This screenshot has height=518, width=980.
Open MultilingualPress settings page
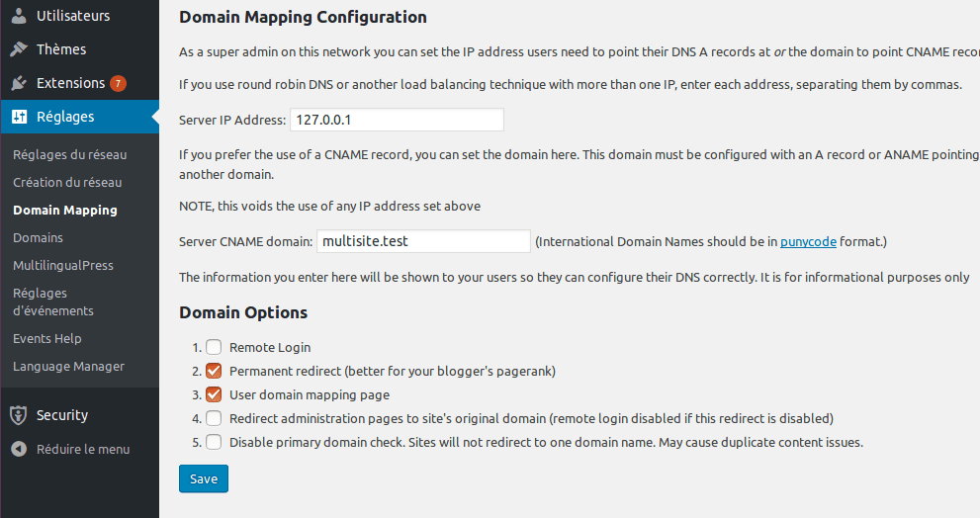62,265
